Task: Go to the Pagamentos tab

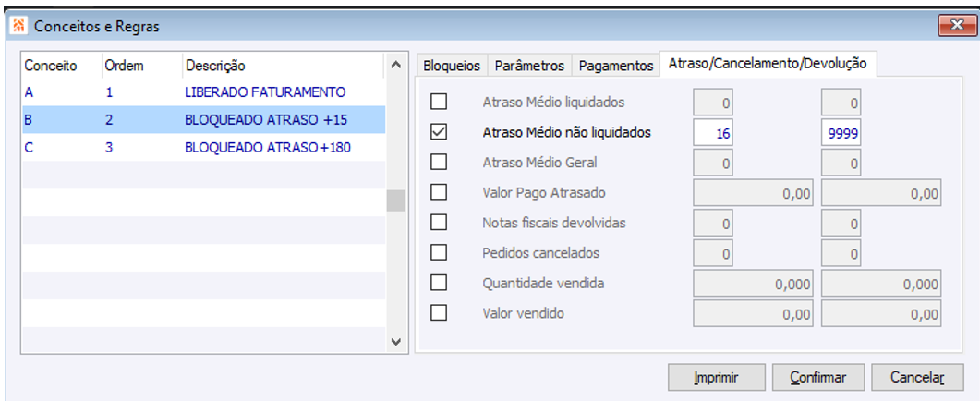Action: tap(615, 66)
